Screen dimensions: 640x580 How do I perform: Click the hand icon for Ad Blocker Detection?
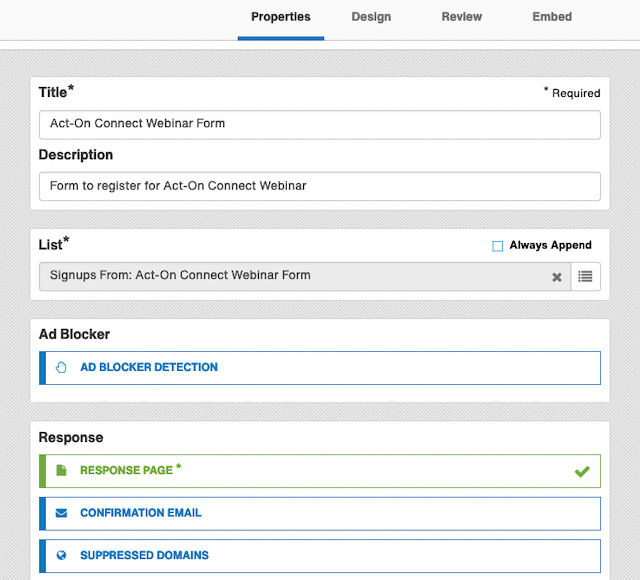61,367
